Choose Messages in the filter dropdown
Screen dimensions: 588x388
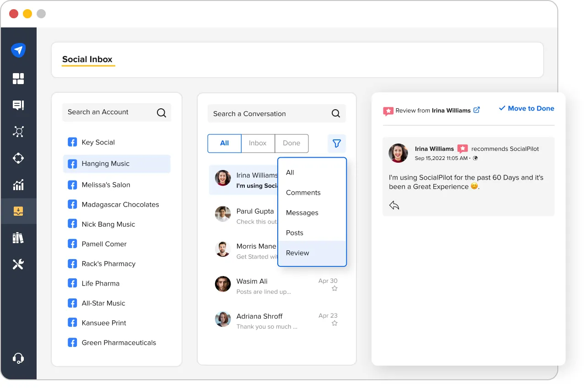tap(312, 213)
